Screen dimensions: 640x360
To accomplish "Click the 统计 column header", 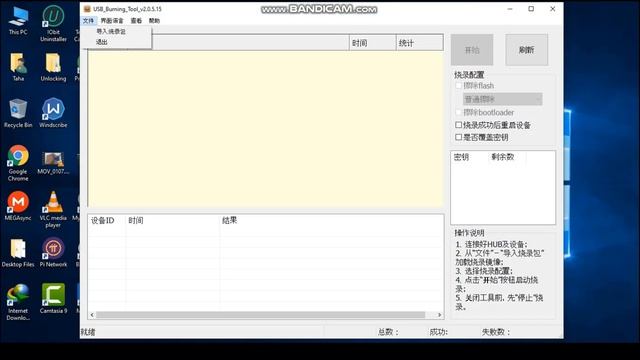I will click(x=419, y=43).
